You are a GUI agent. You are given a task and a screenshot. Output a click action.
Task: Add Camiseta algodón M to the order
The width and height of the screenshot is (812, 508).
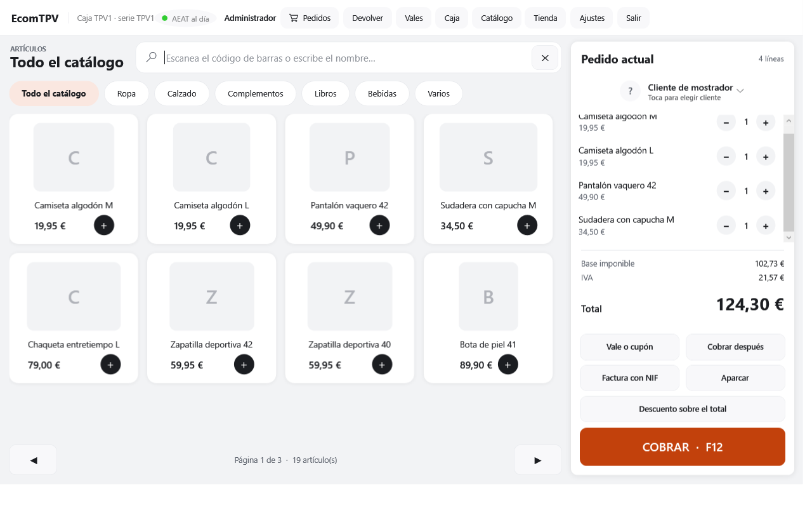click(104, 225)
